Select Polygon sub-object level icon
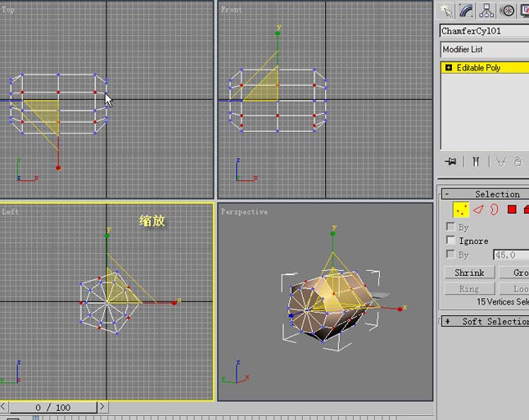Viewport: 529px width, 420px height. coord(512,210)
